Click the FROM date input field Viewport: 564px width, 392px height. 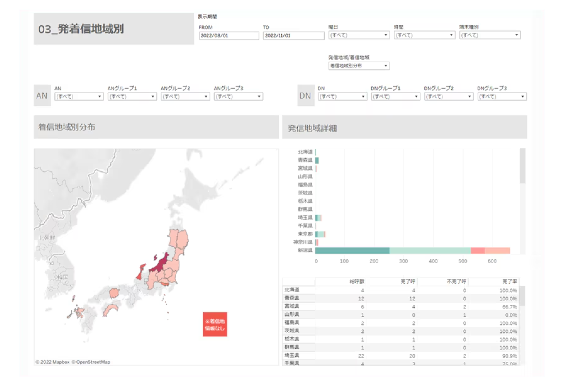pyautogui.click(x=229, y=36)
